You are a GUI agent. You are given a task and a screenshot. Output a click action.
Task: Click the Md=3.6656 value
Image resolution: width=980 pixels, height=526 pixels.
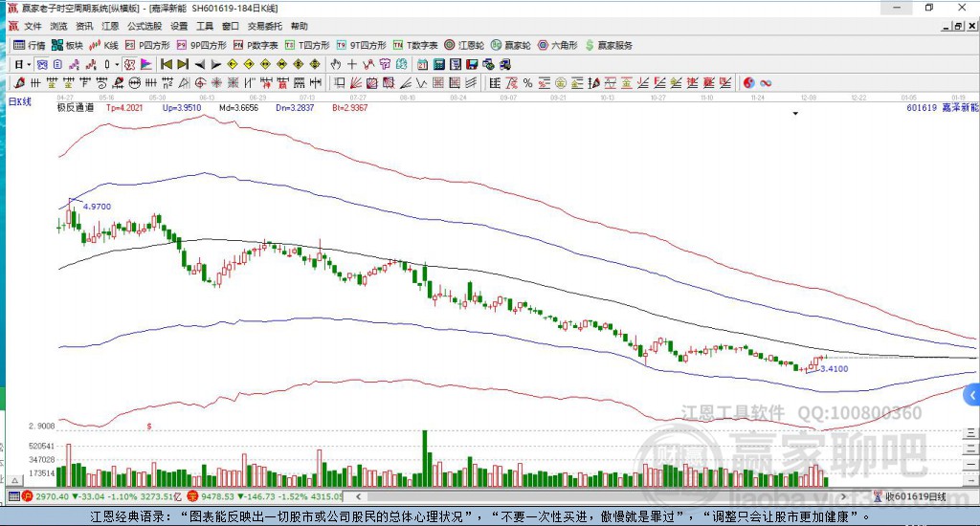tap(238, 107)
